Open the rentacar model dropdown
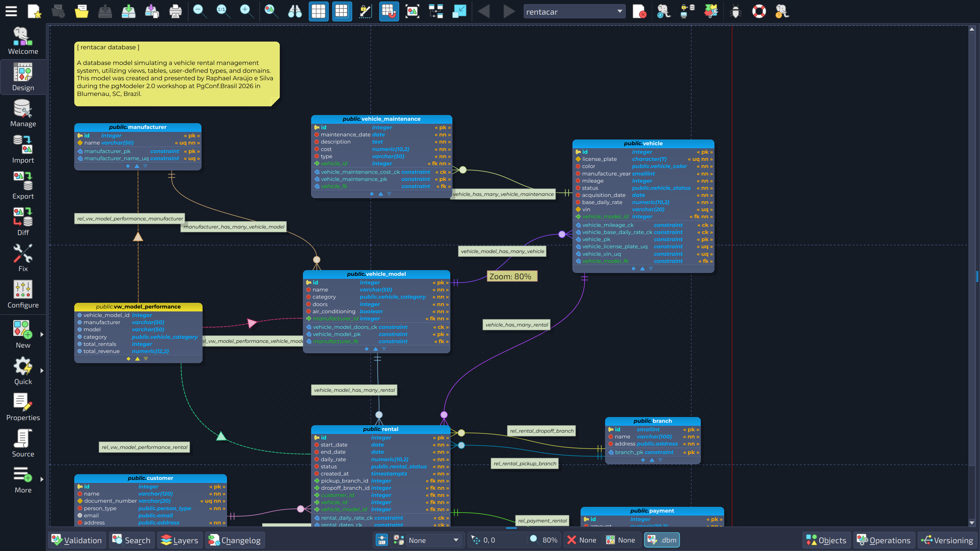The width and height of the screenshot is (980, 551). tap(574, 12)
